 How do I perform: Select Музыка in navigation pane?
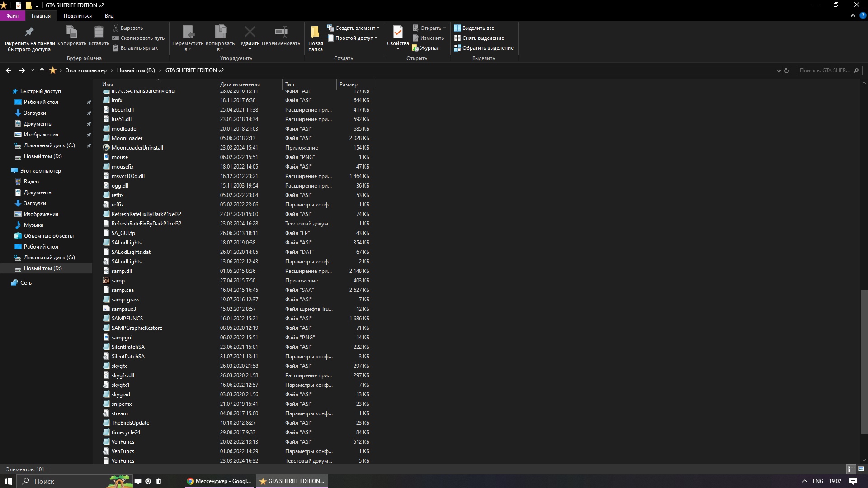click(x=33, y=225)
